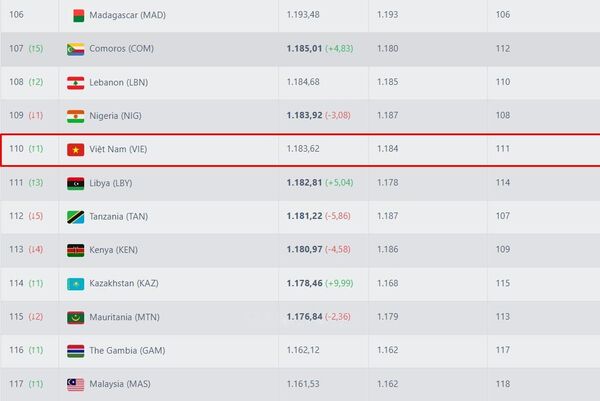This screenshot has height=401, width=600.
Task: Click the Madagascar flag icon
Action: (76, 14)
